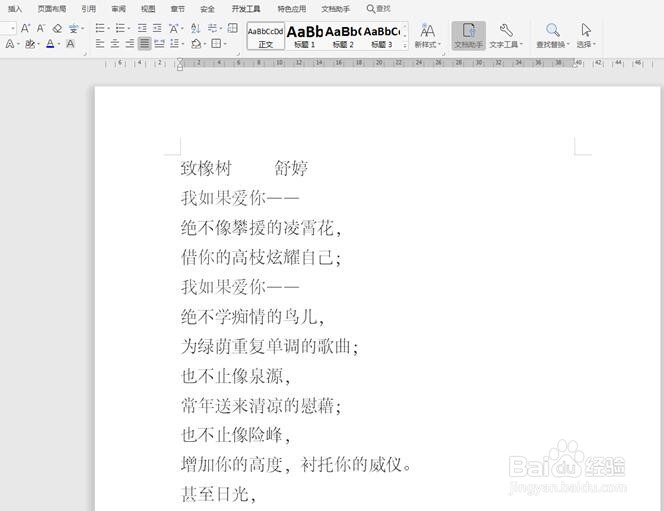Viewport: 664px width, 511px height.
Task: Open the 特色应用 tab
Action: pos(292,9)
